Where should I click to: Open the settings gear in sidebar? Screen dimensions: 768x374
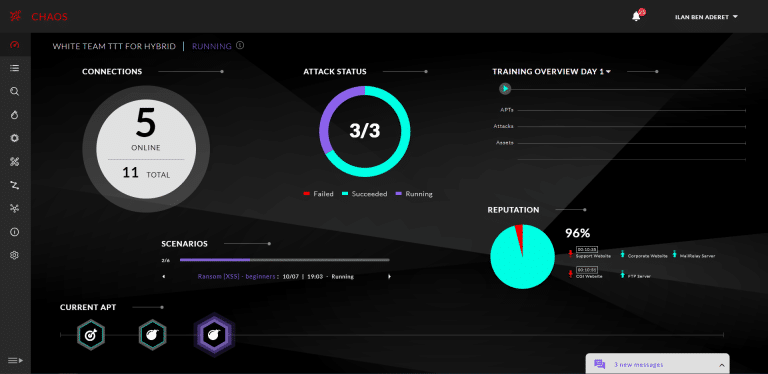point(14,255)
